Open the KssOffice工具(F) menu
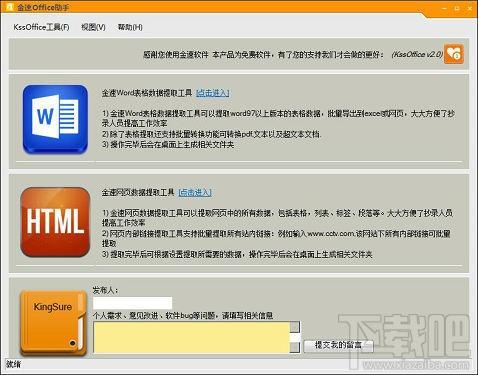This screenshot has width=478, height=375. pos(41,27)
